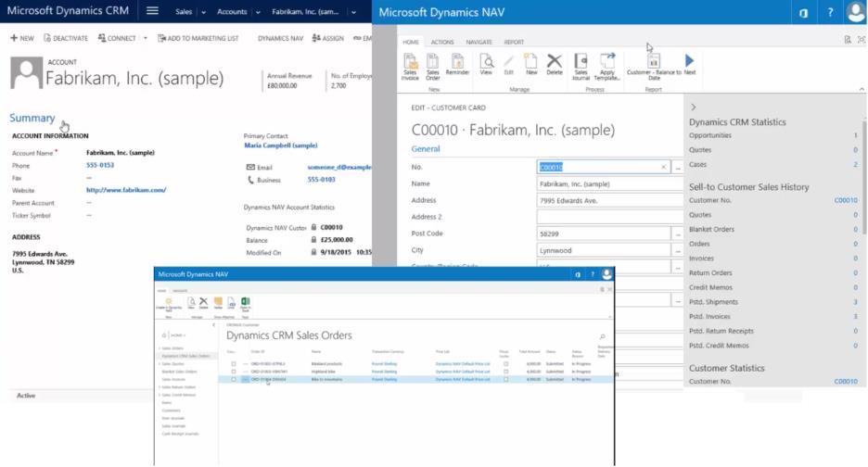The image size is (868, 467).
Task: Open the assist button beside the No. field
Action: tap(678, 167)
